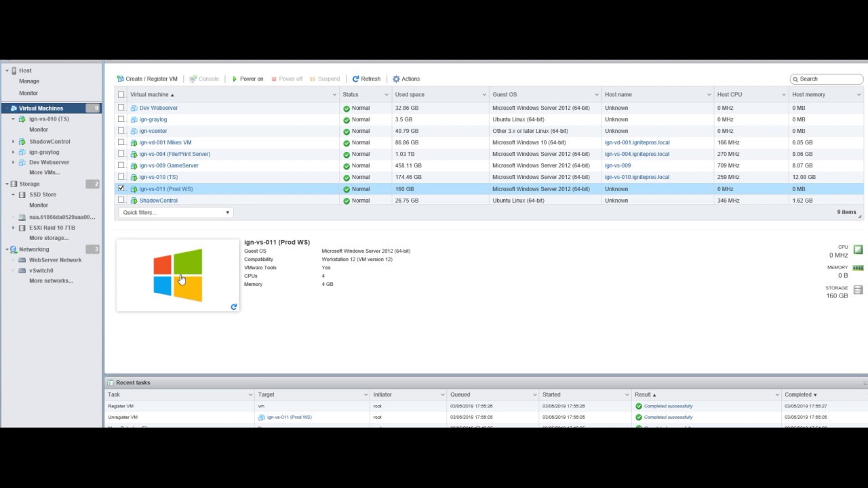This screenshot has width=868, height=488.
Task: Open Host name column dropdown arrow
Action: [x=709, y=95]
